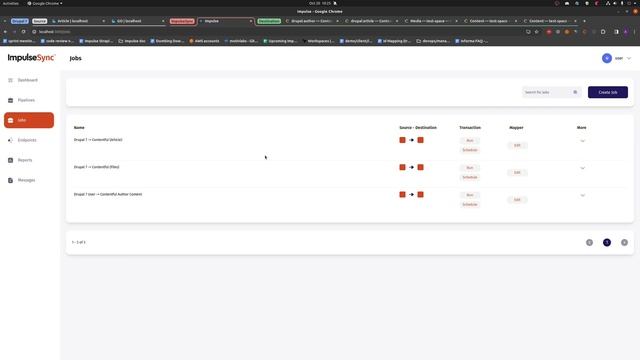
Task: Click source icon of Drupal 7 User job
Action: click(x=402, y=195)
